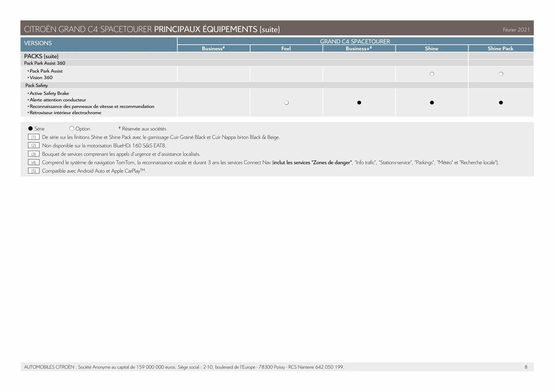Click the Option legend label
Screen dimensions: 555x392
pos(83,129)
